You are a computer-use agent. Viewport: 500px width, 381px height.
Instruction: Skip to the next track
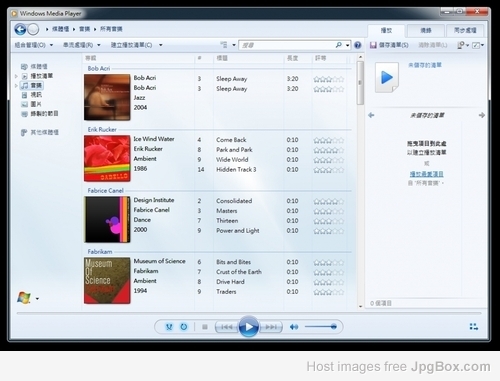point(271,327)
